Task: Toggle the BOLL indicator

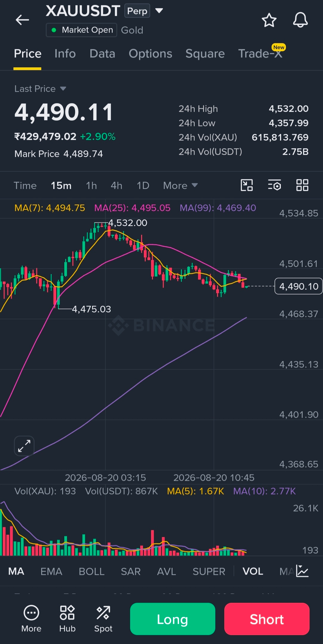Action: (x=92, y=571)
